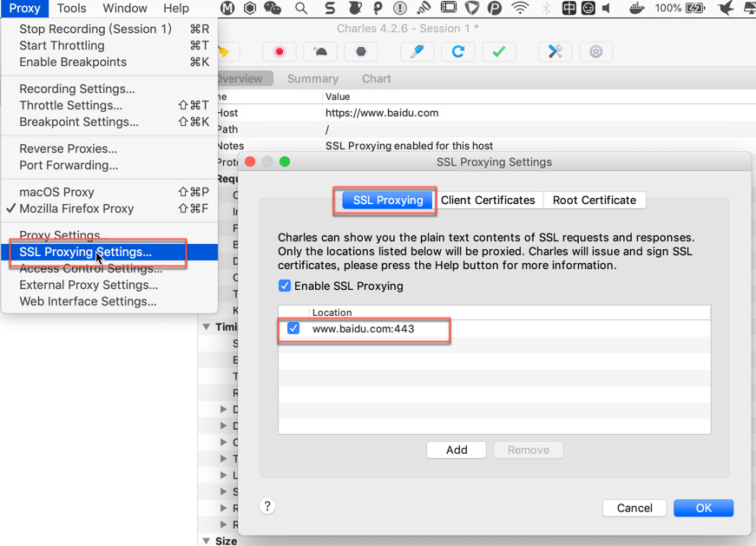The height and width of the screenshot is (546, 756).
Task: Click the pitcher jug menu bar icon
Action: tap(354, 8)
